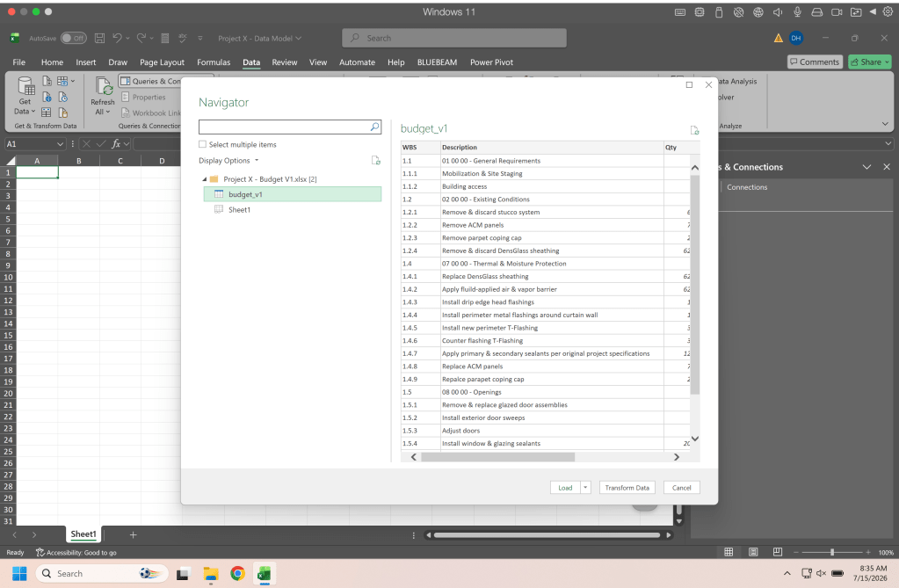Image resolution: width=899 pixels, height=588 pixels.
Task: Click the 'Remove ACM panels' row in the preview
Action: 546,225
